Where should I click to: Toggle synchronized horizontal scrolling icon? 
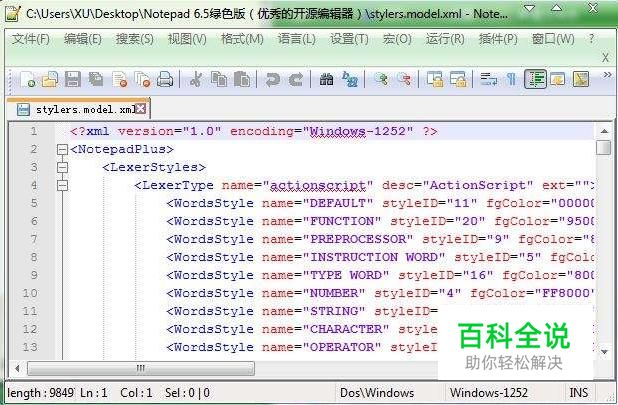pos(458,79)
